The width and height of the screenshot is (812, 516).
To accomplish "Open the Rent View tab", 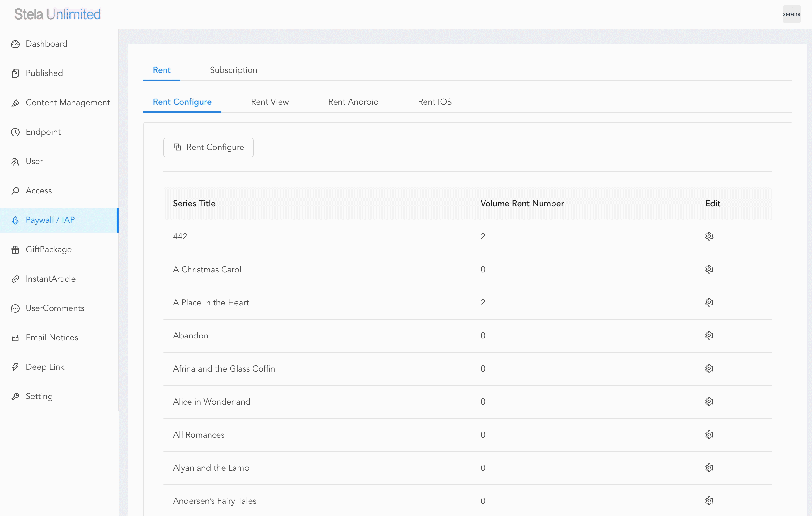I will (269, 102).
